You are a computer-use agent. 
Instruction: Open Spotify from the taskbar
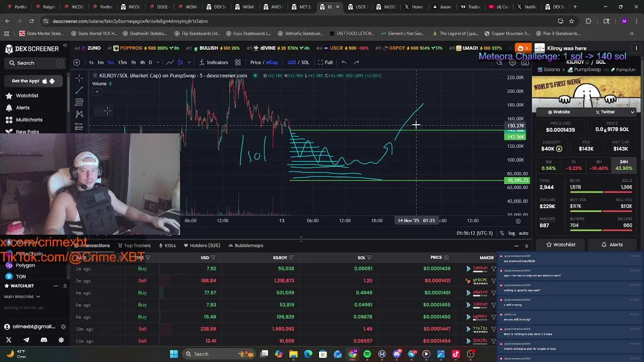point(367,354)
